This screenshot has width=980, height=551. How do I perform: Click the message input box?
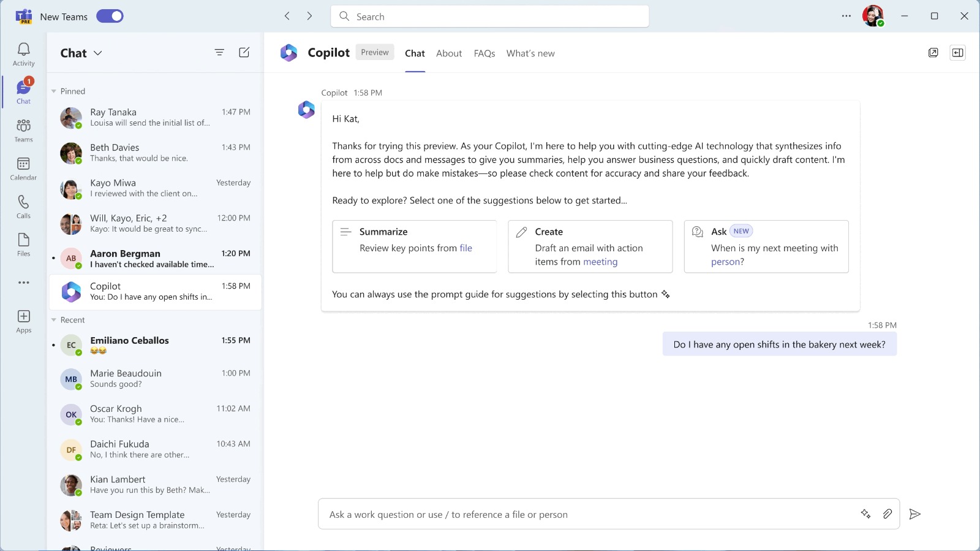[x=588, y=514]
